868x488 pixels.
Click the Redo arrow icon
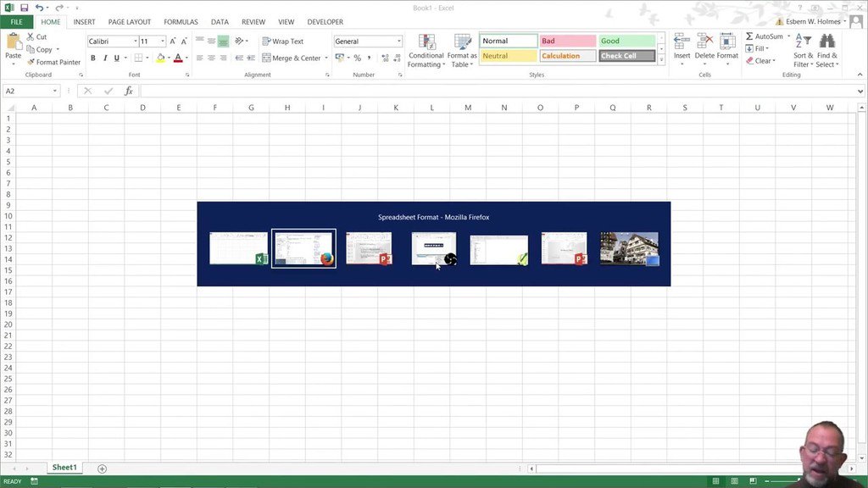[x=58, y=8]
